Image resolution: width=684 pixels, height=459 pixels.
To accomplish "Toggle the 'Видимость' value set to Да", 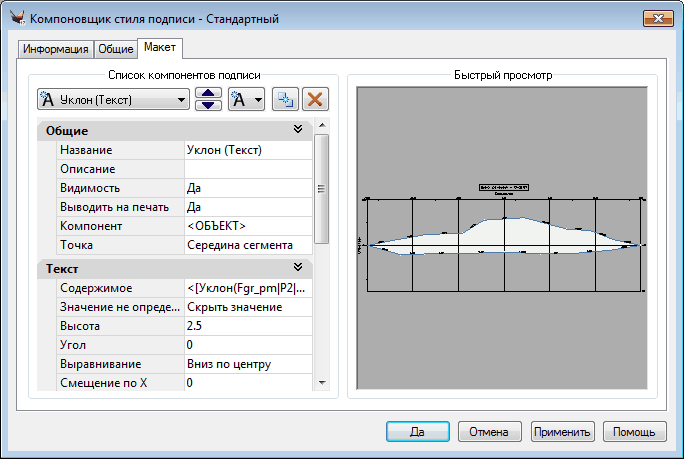I will point(247,188).
